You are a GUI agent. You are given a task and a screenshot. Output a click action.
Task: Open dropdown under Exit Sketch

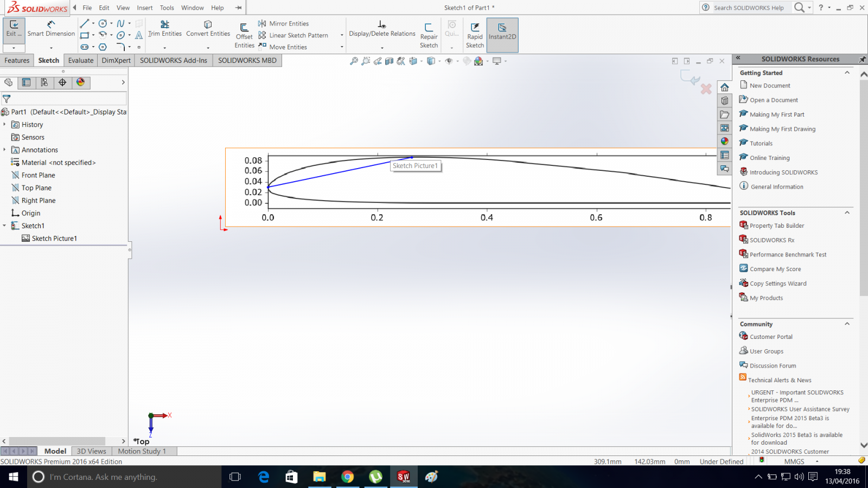(x=14, y=48)
